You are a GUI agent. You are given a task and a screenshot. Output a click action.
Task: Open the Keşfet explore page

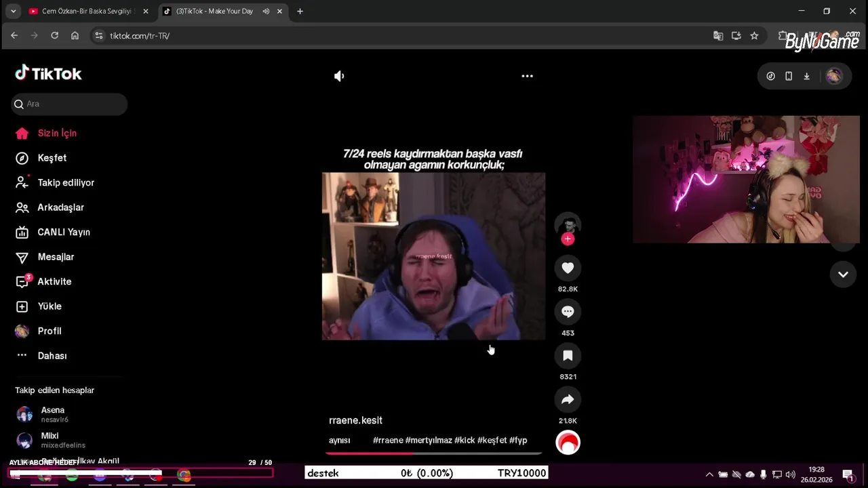tap(41, 158)
